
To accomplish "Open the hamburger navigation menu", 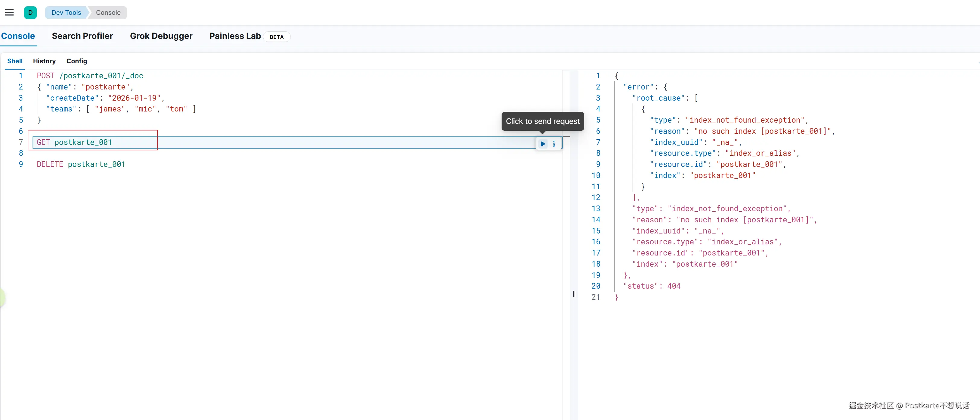I will pos(9,13).
